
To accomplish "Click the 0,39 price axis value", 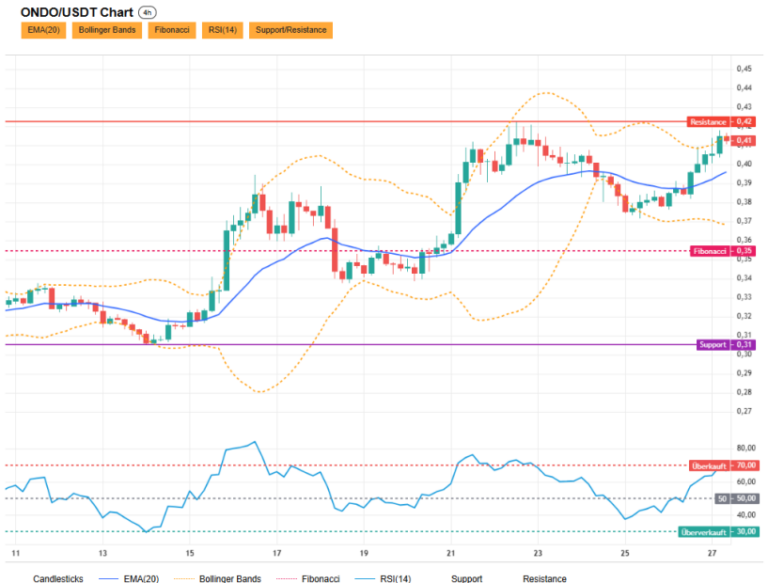I will [x=744, y=183].
